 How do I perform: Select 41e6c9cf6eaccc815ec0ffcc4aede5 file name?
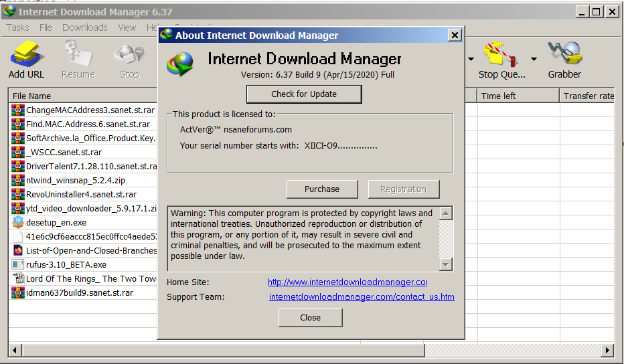(92, 237)
